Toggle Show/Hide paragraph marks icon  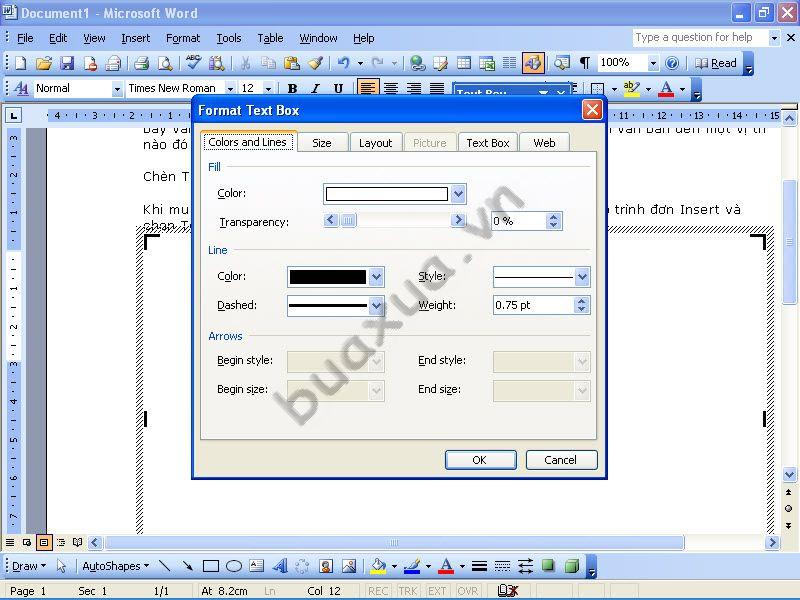pyautogui.click(x=585, y=63)
